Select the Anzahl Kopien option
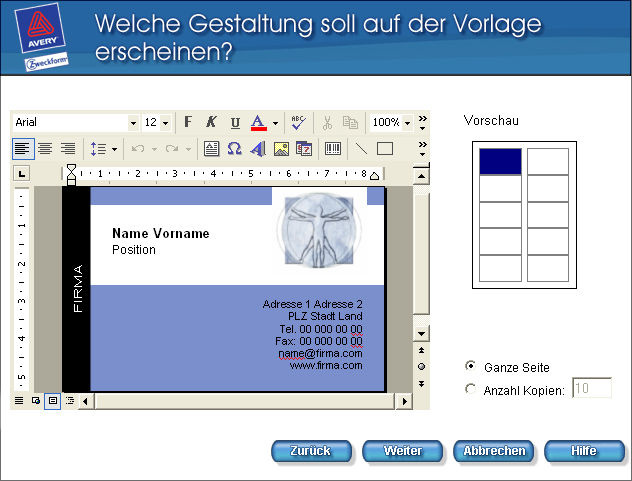Screen dimensions: 632x481 coord(470,389)
